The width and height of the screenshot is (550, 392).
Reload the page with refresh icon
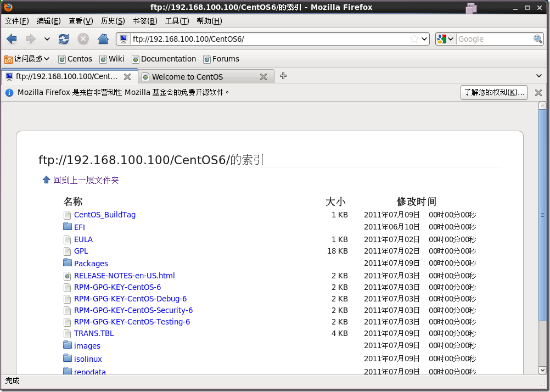click(x=64, y=39)
